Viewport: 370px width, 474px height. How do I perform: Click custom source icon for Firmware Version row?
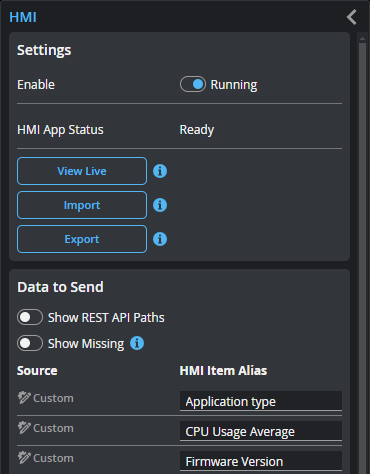(x=24, y=458)
